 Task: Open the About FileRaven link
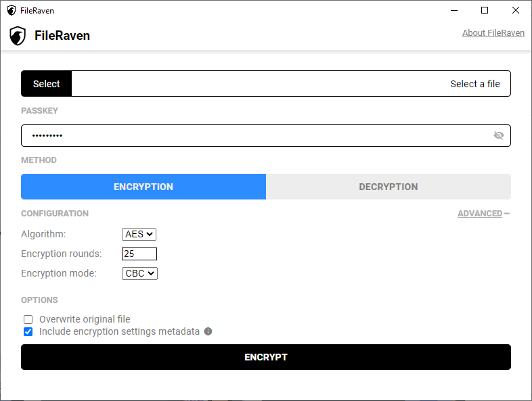tap(493, 33)
